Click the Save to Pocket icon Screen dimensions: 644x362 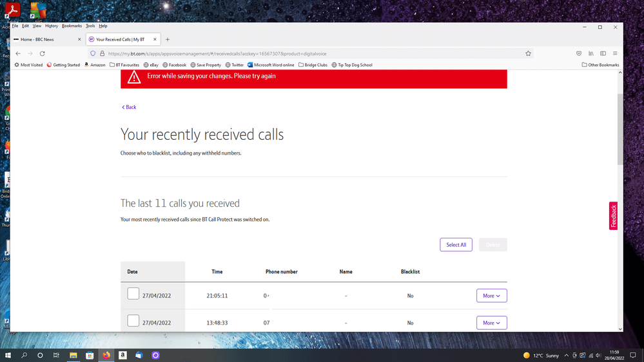pyautogui.click(x=579, y=53)
